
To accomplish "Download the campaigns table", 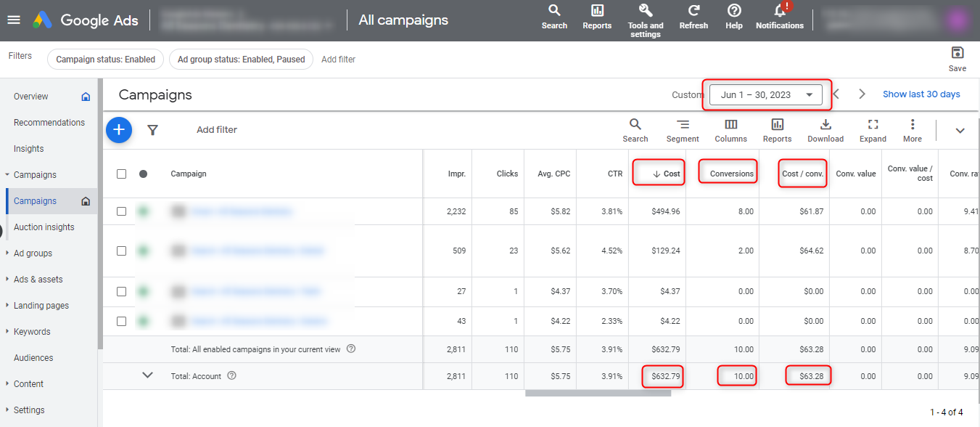I will 825,130.
